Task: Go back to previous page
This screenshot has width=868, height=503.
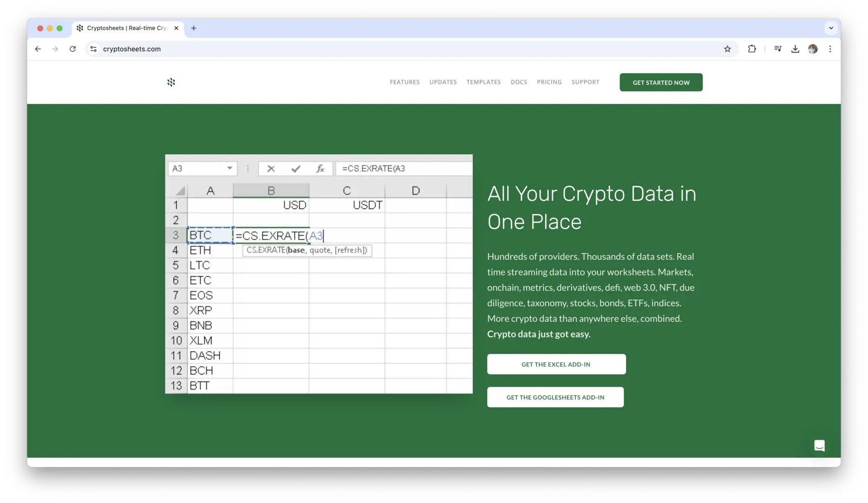Action: pyautogui.click(x=38, y=49)
